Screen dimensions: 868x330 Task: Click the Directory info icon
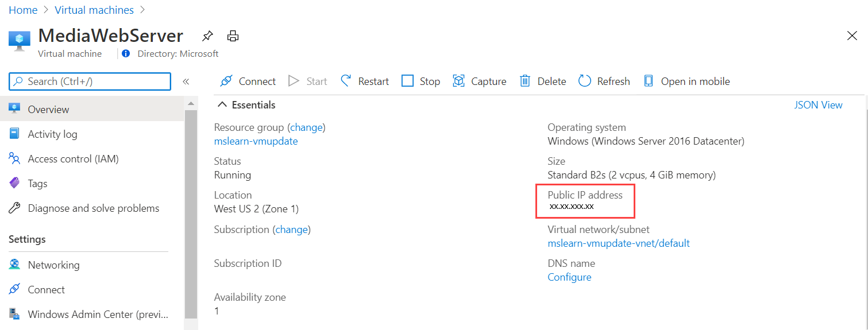126,53
